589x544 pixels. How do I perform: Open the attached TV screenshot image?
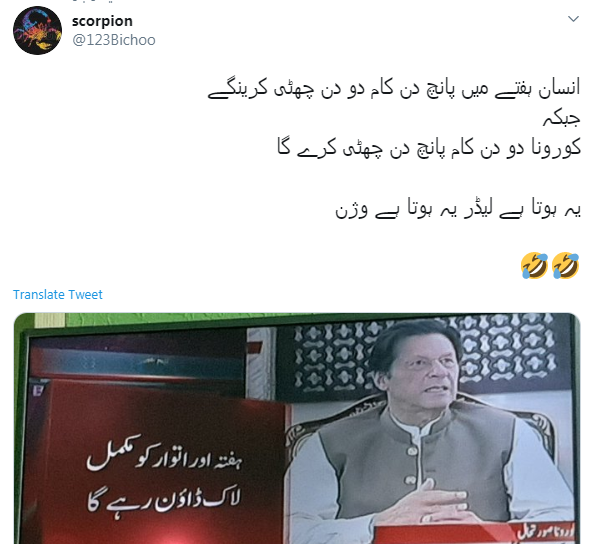pos(297,428)
